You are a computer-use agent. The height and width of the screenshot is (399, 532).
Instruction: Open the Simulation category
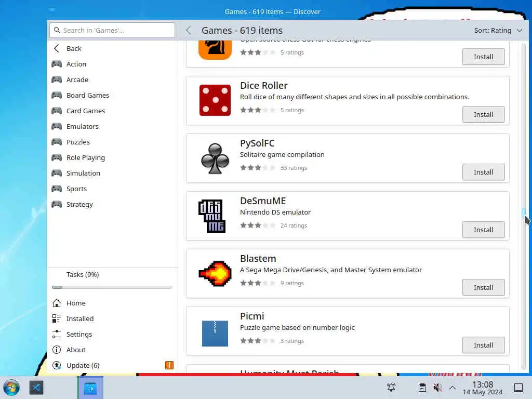[x=112, y=174]
